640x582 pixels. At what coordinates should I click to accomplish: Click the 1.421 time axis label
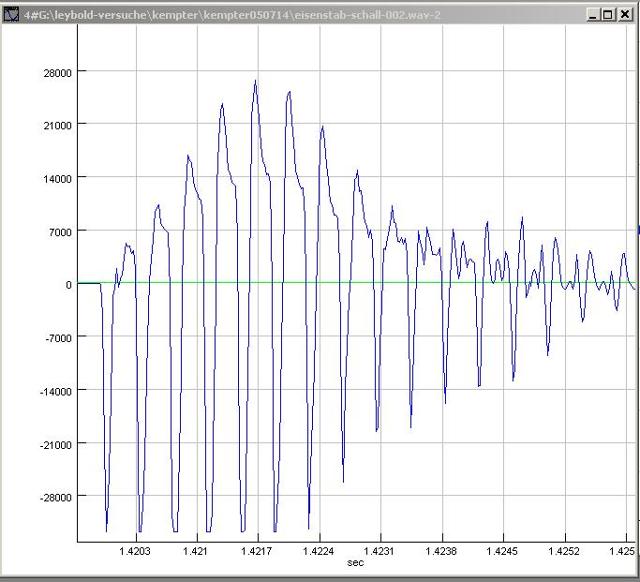click(195, 551)
